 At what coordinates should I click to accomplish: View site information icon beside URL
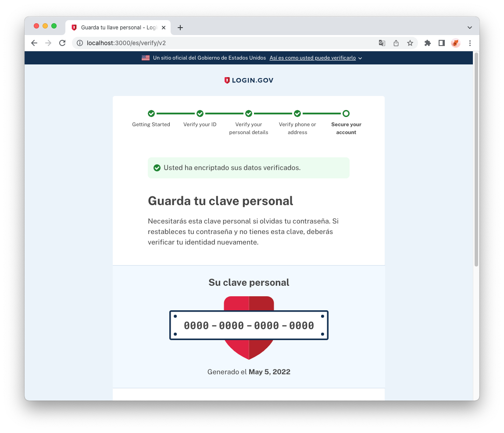click(80, 43)
